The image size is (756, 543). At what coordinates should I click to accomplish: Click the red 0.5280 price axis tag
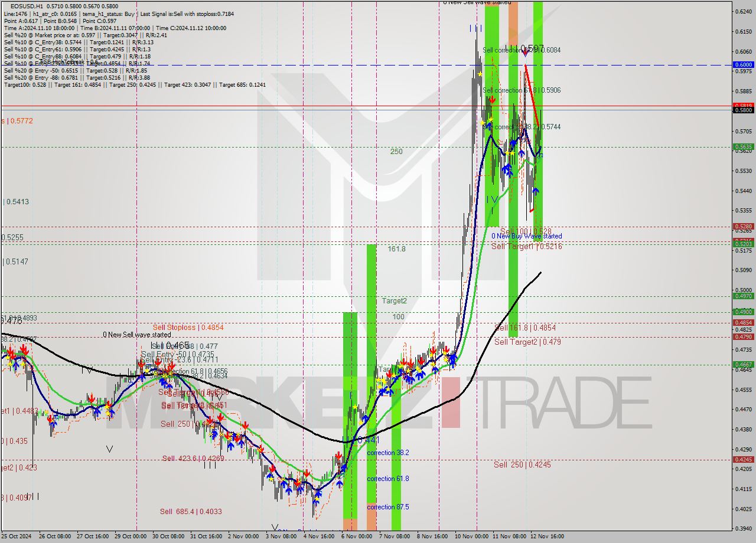tap(743, 226)
